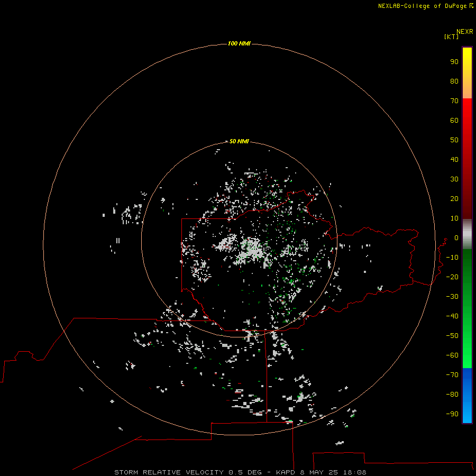Click the 40 value on the velocity scale
The height and width of the screenshot is (476, 476).
[454, 160]
